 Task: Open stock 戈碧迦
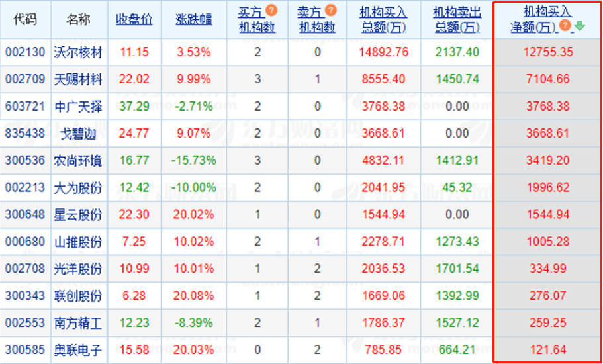(x=79, y=134)
